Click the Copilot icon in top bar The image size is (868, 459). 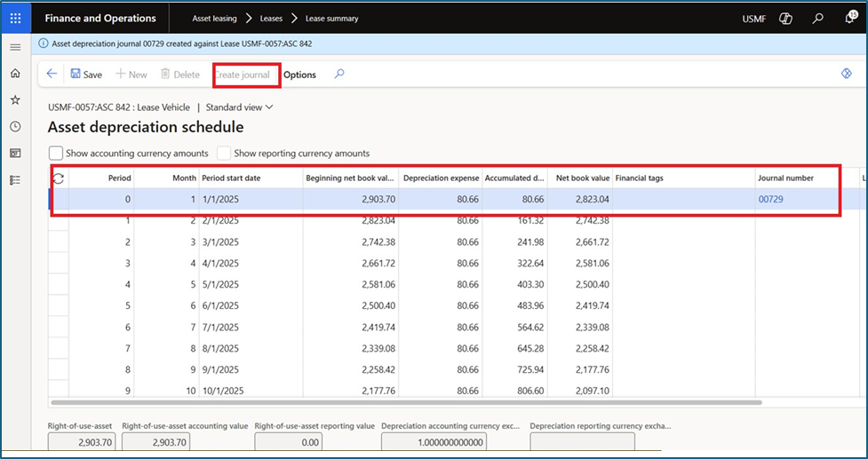(x=784, y=19)
